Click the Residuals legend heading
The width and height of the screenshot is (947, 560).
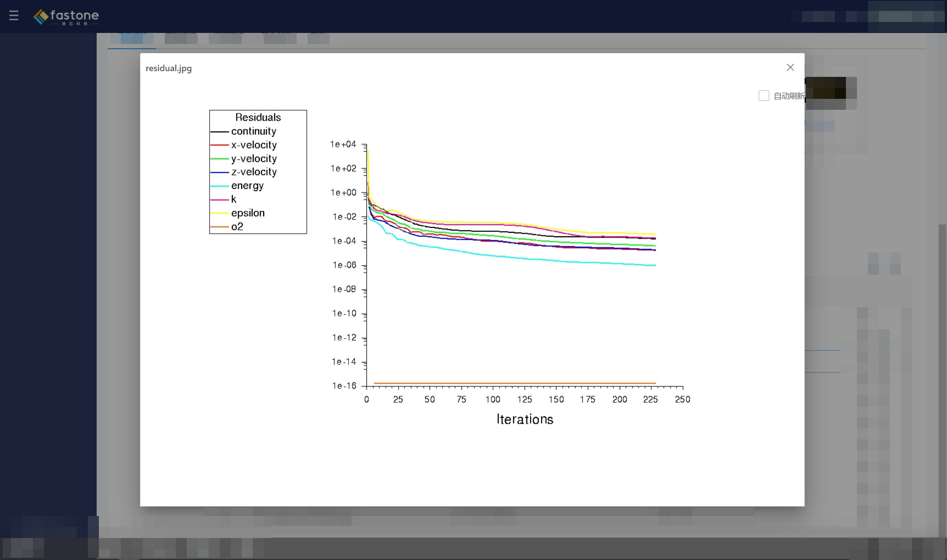tap(258, 117)
